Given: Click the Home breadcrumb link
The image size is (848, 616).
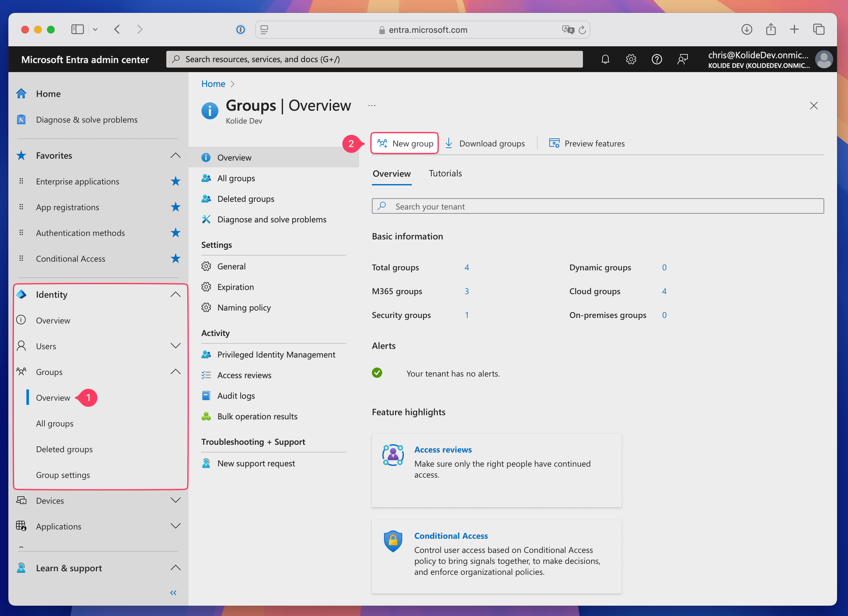Looking at the screenshot, I should coord(213,84).
